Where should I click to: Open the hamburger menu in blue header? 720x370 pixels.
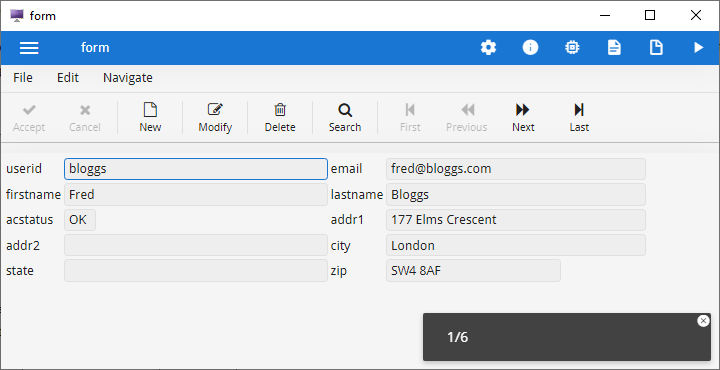[29, 48]
